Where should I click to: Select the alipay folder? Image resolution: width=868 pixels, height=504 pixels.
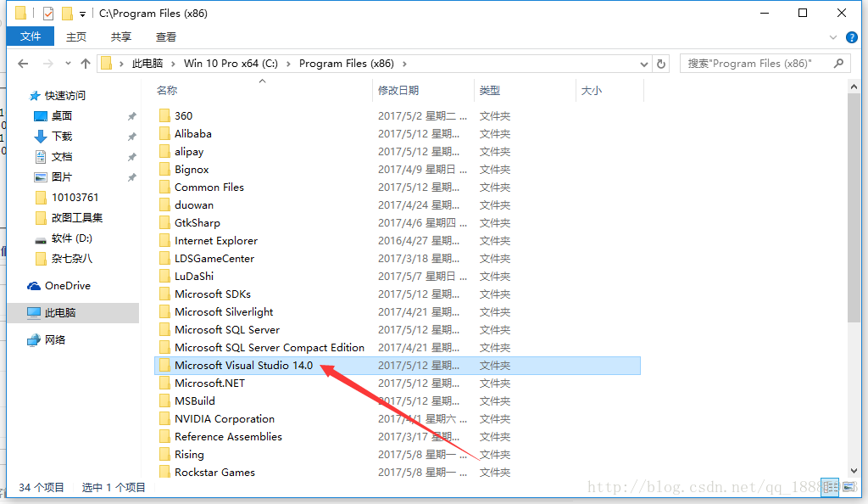(x=189, y=152)
